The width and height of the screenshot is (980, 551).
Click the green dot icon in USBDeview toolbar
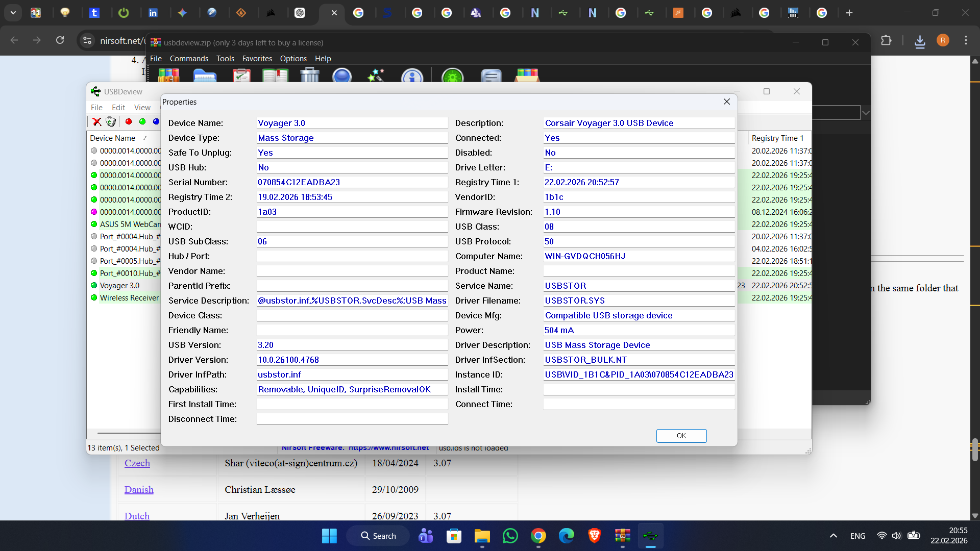click(x=142, y=121)
